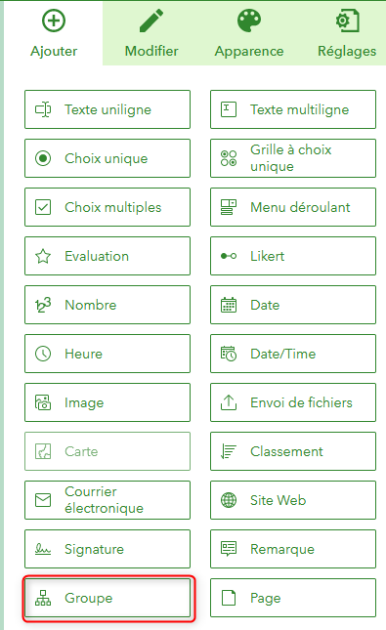Add a Choix unique question

coord(107,158)
